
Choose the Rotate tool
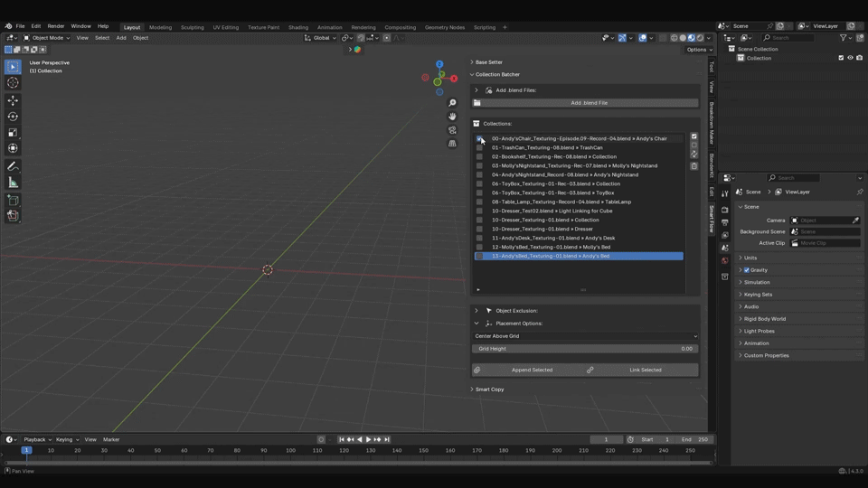tap(13, 117)
